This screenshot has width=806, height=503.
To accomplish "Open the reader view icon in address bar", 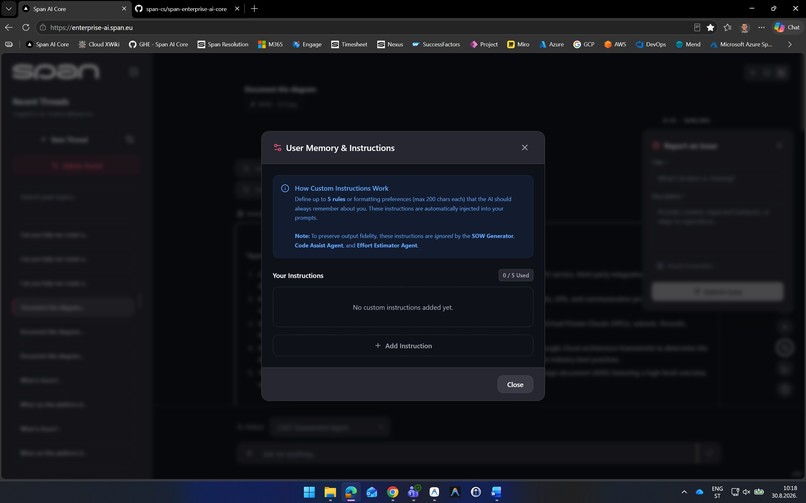I will point(697,27).
